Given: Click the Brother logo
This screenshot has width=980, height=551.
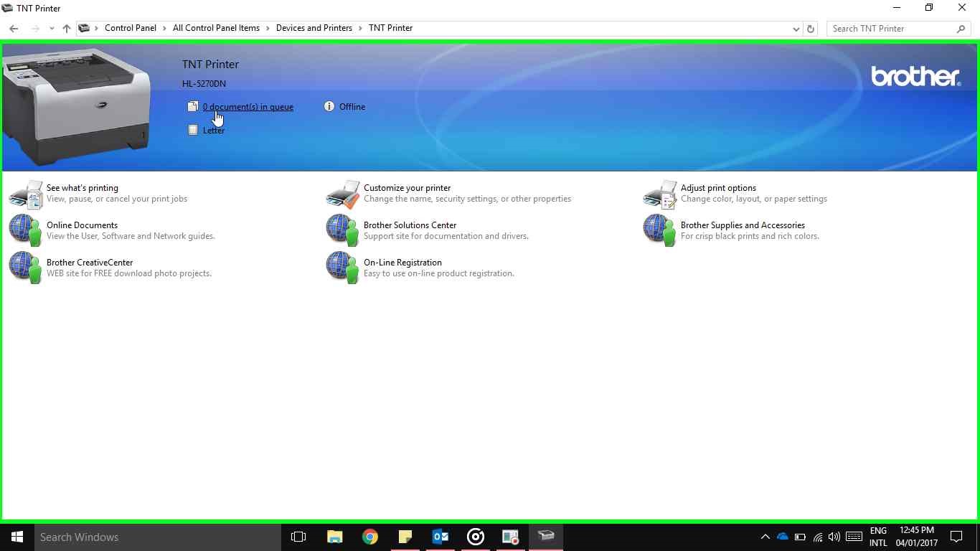Looking at the screenshot, I should coord(915,76).
